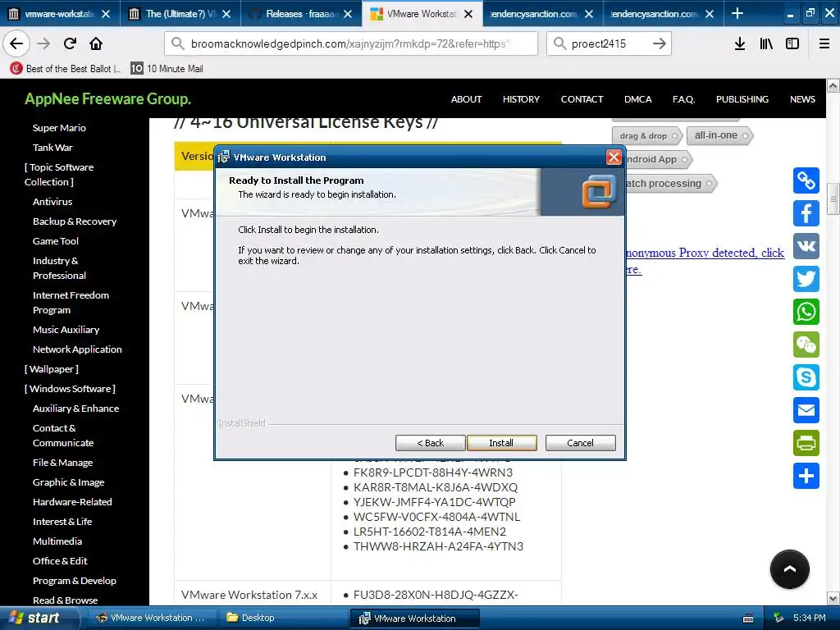This screenshot has width=840, height=630.
Task: Select license key FK8R9-LPCDT-88H4Y-4WRN3
Action: [433, 472]
